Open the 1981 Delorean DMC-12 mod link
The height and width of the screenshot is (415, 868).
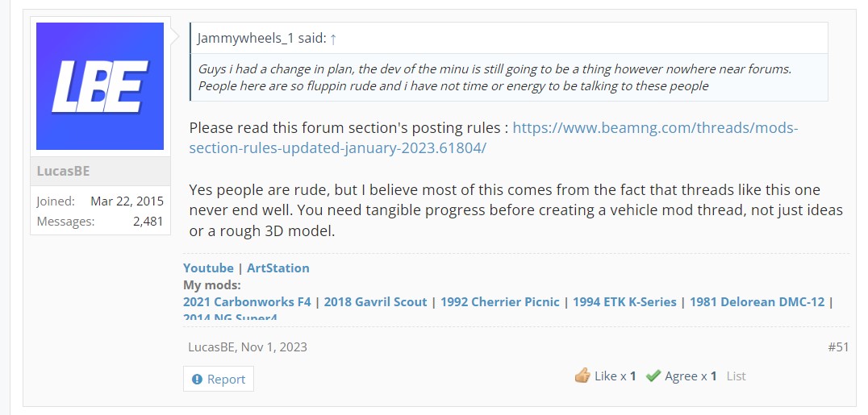tap(757, 302)
